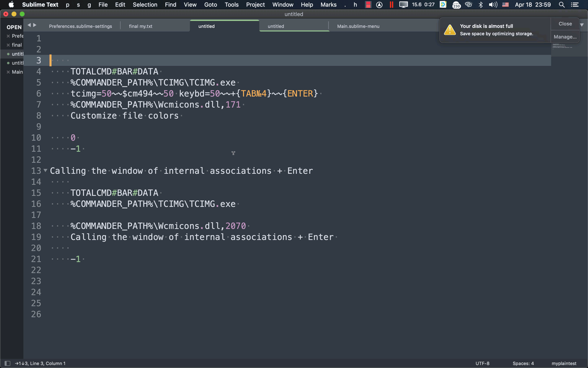The height and width of the screenshot is (368, 588).
Task: Click UTF-8 encoding in the status bar
Action: [483, 363]
